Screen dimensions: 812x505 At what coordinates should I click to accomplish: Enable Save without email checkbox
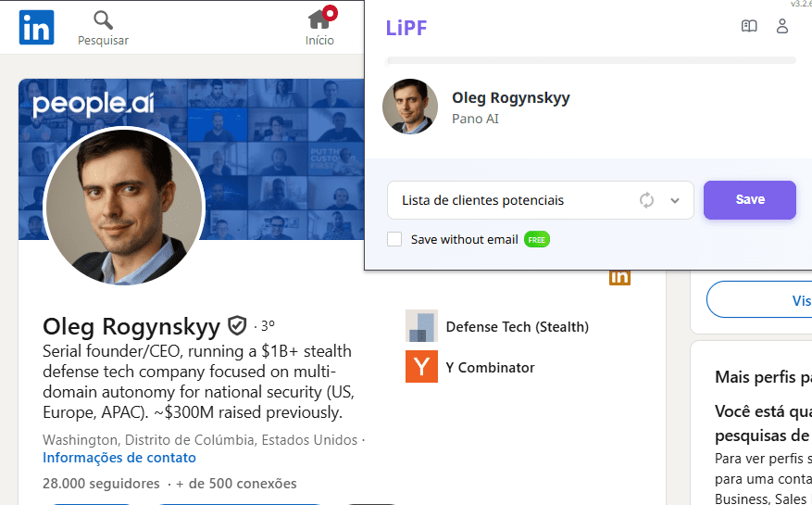[x=394, y=239]
